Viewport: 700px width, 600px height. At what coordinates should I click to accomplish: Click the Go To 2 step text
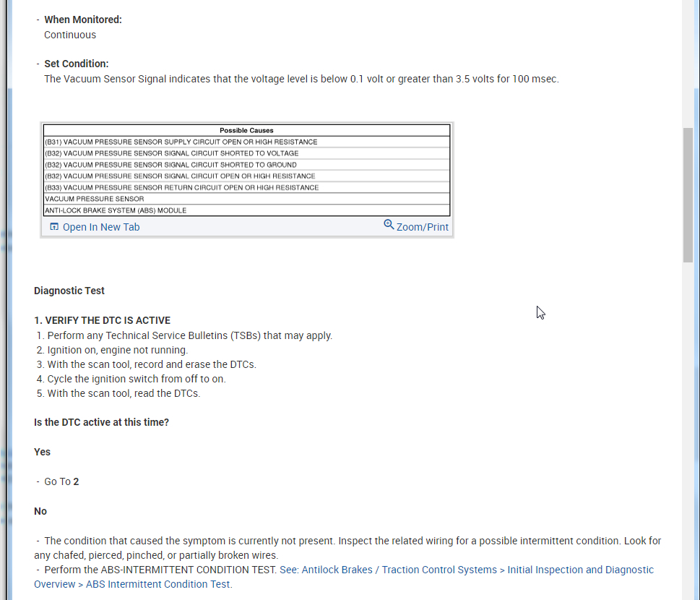point(61,481)
